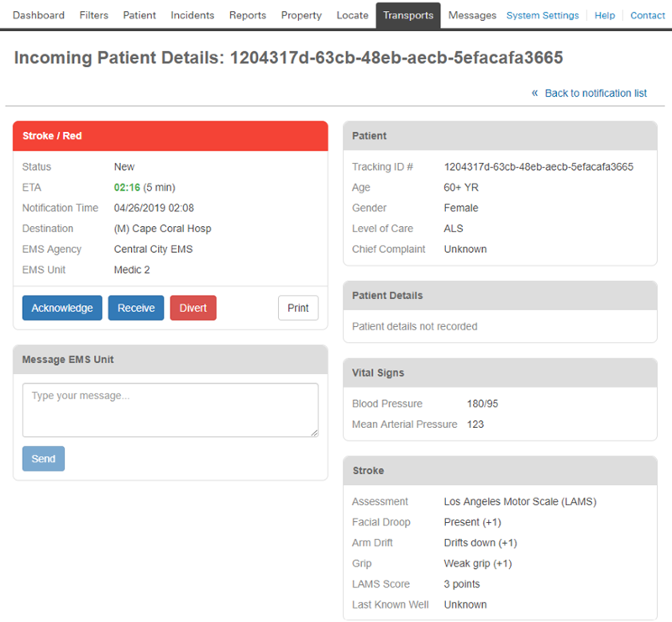The height and width of the screenshot is (622, 672).
Task: Open the Reports tab
Action: (247, 15)
